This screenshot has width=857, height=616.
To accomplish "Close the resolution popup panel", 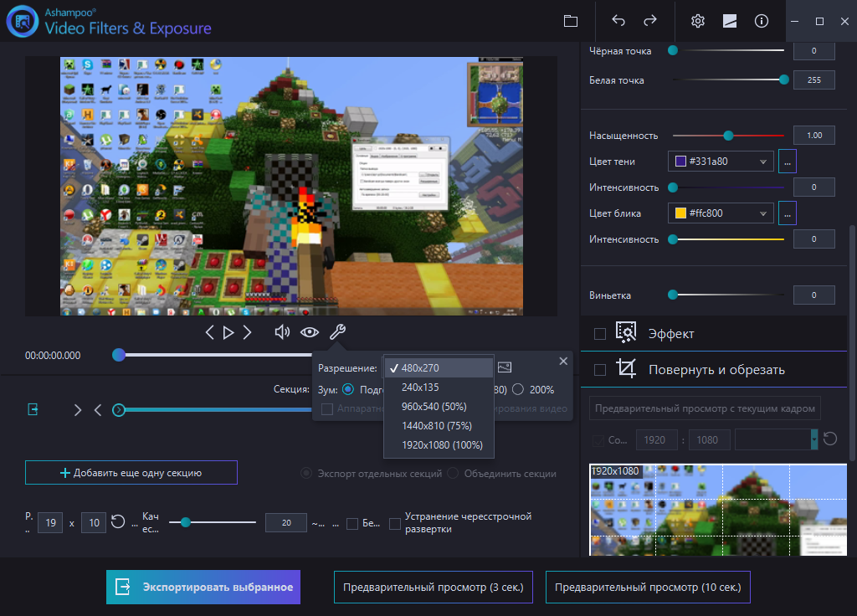I will [x=563, y=361].
